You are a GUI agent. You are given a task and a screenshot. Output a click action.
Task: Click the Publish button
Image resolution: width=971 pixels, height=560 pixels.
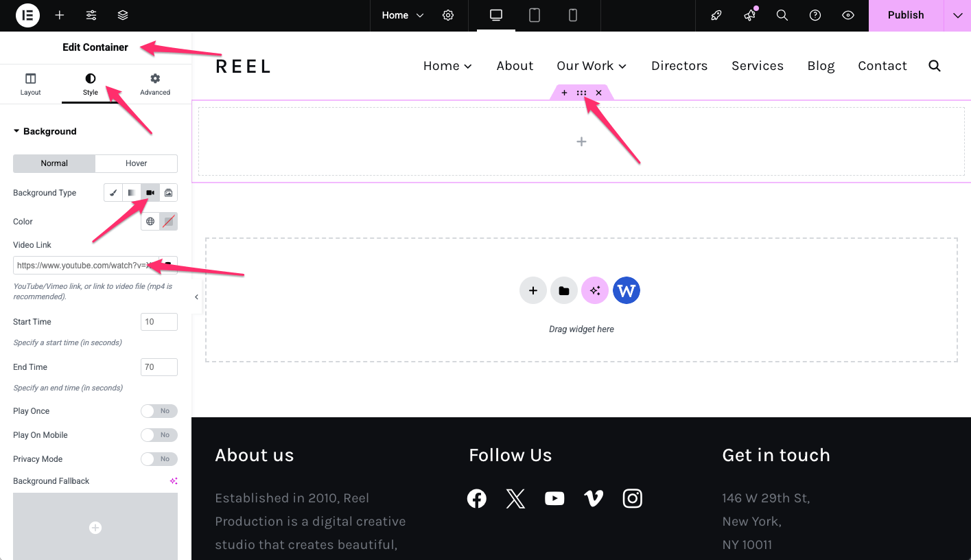[905, 15]
